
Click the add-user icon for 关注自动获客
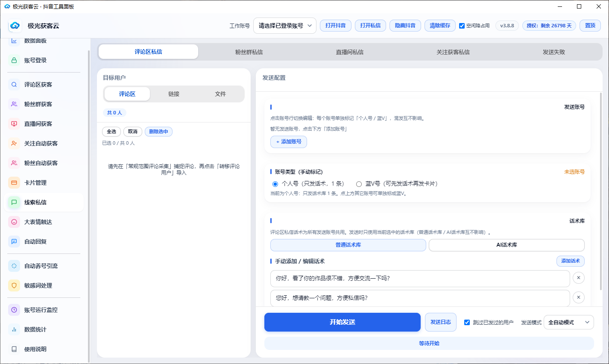(x=14, y=143)
